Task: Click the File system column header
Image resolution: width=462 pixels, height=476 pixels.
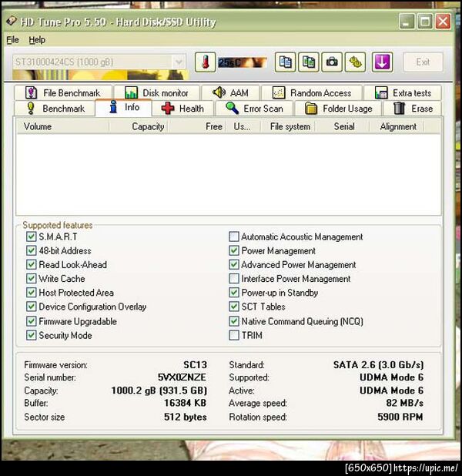Action: pos(287,126)
